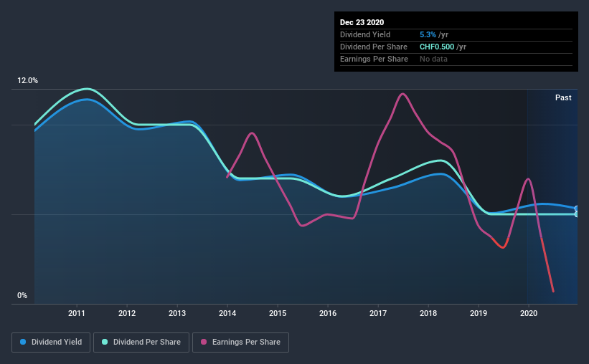Select the 2014 tick on the x-axis

(227, 313)
